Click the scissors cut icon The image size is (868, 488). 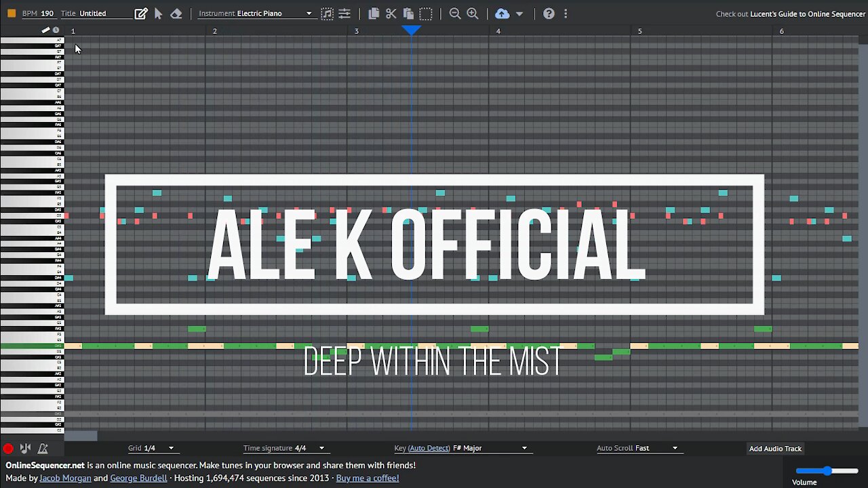pos(391,14)
